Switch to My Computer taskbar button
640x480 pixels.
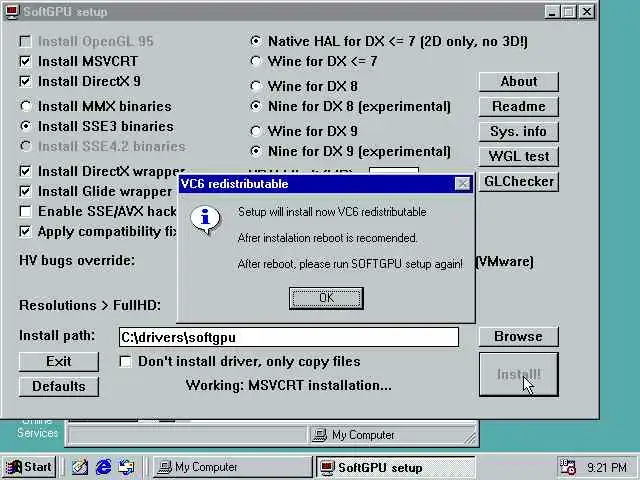click(x=233, y=467)
